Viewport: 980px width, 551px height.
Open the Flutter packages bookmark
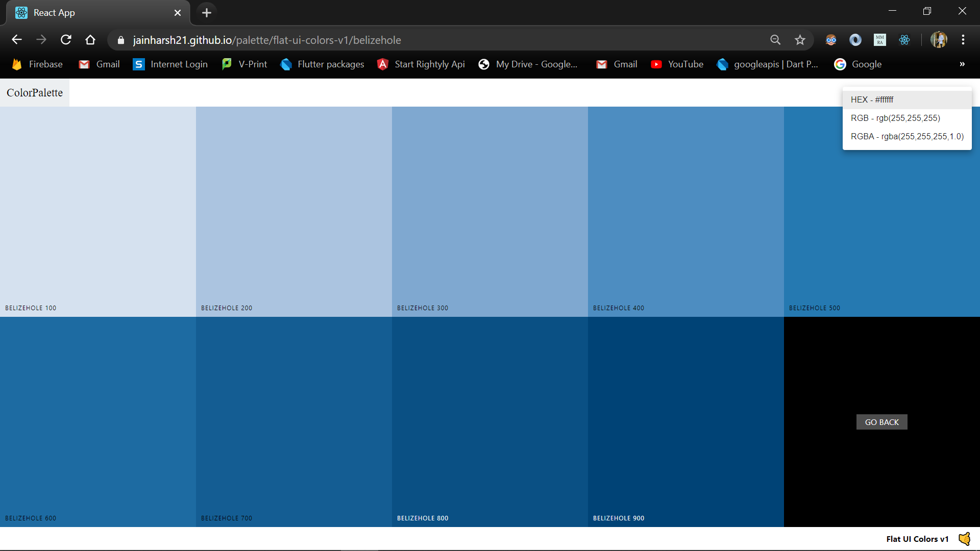tap(322, 64)
